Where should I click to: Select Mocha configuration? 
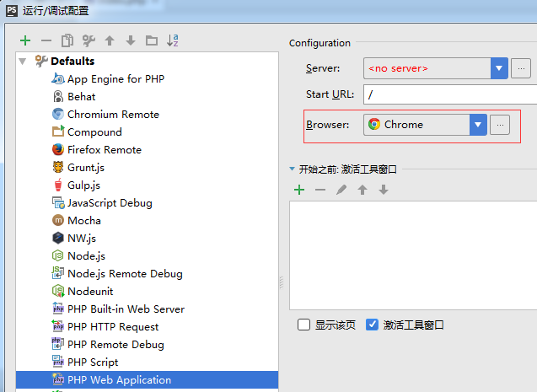pos(147,221)
